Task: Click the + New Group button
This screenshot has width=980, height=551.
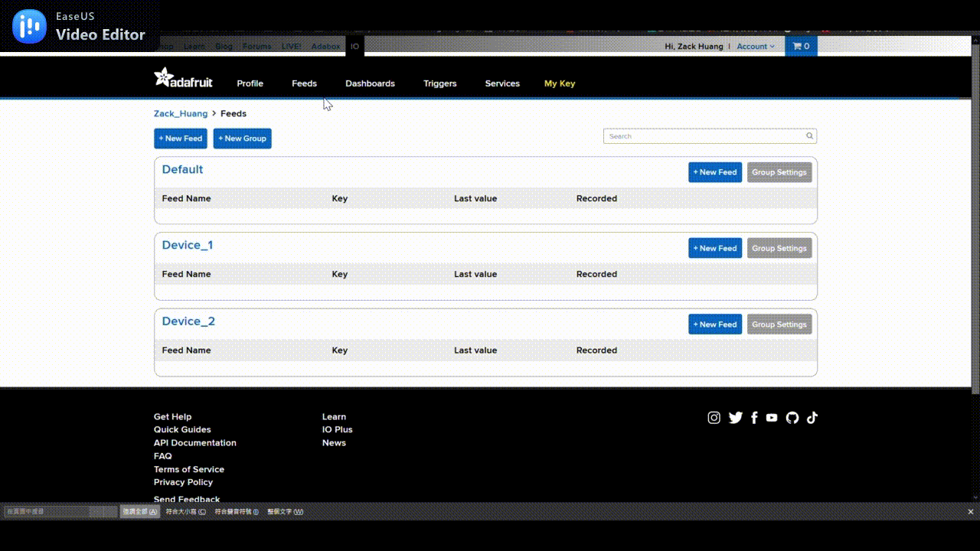Action: point(243,139)
